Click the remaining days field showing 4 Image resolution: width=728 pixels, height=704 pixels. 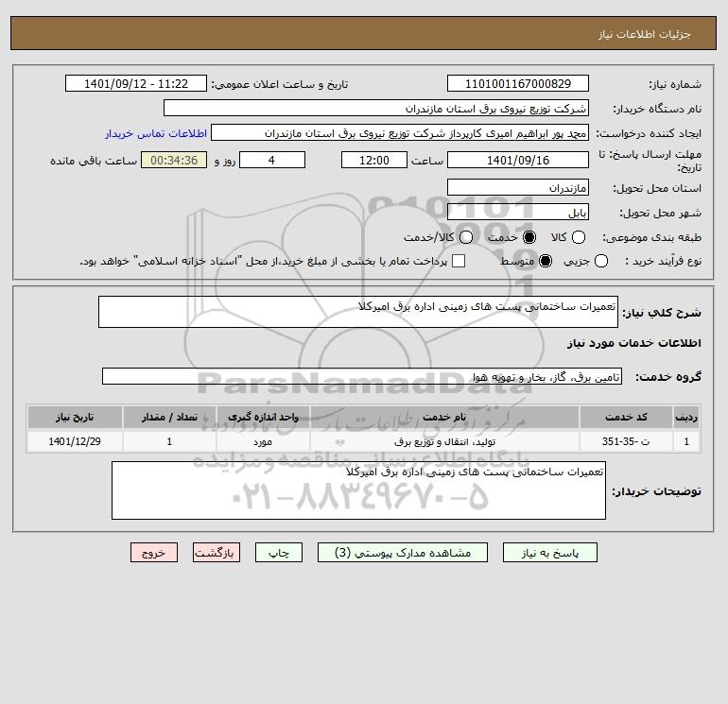[272, 160]
